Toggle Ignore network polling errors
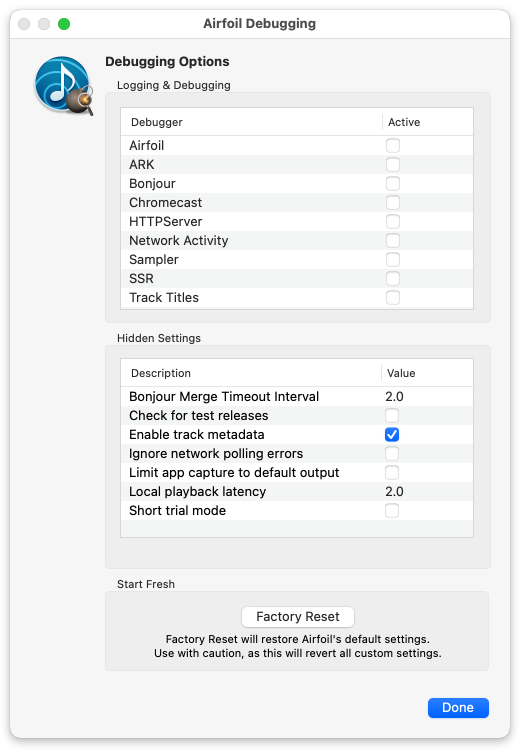The width and height of the screenshot is (520, 750). coord(392,453)
